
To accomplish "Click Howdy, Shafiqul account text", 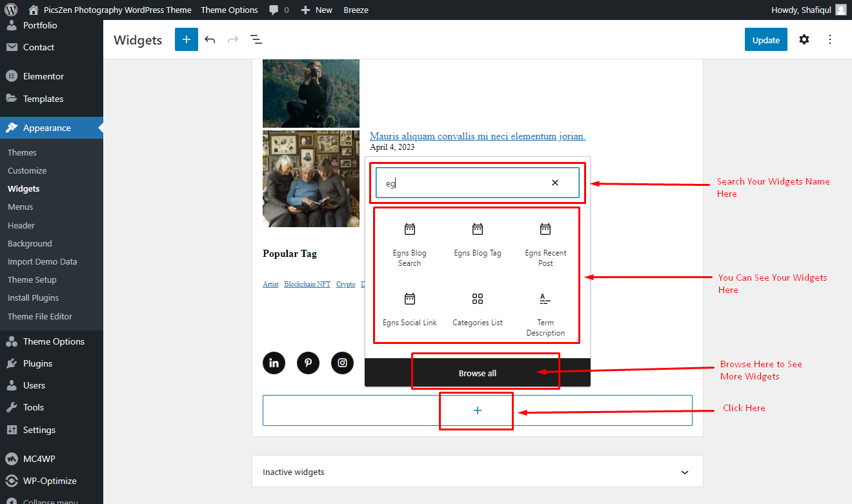I will coord(801,10).
